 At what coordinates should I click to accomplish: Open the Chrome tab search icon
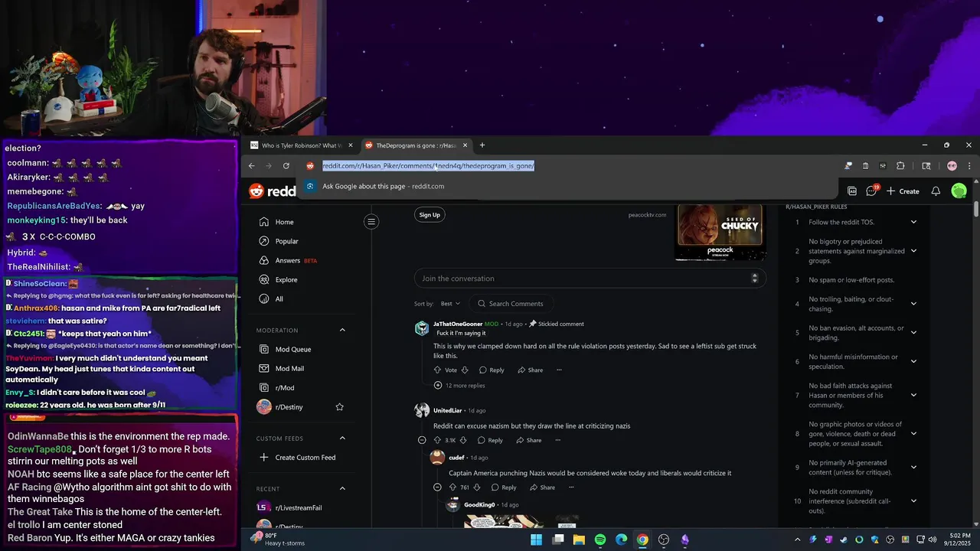(x=926, y=166)
